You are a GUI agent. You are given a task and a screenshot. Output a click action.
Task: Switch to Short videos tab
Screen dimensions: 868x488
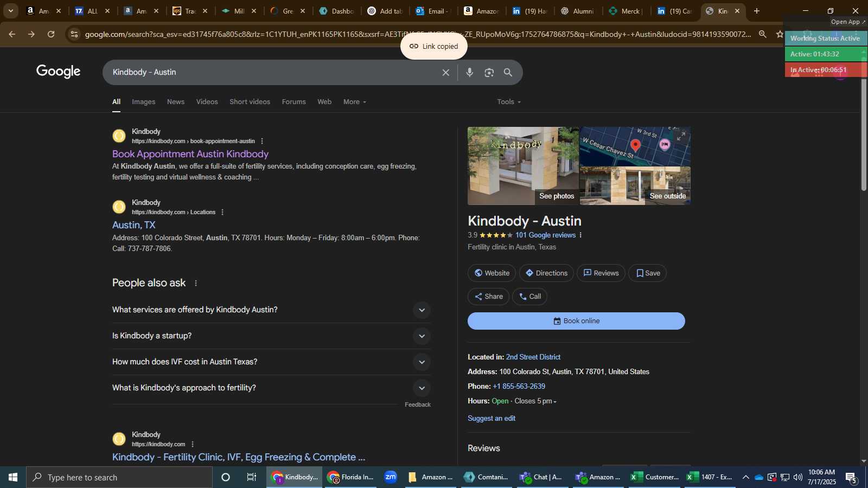[250, 102]
